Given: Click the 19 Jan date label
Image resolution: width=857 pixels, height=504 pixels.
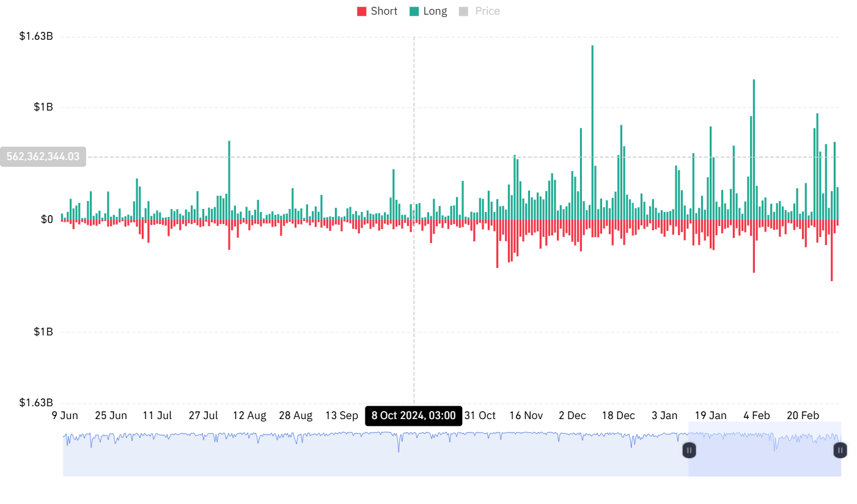Looking at the screenshot, I should pyautogui.click(x=710, y=415).
